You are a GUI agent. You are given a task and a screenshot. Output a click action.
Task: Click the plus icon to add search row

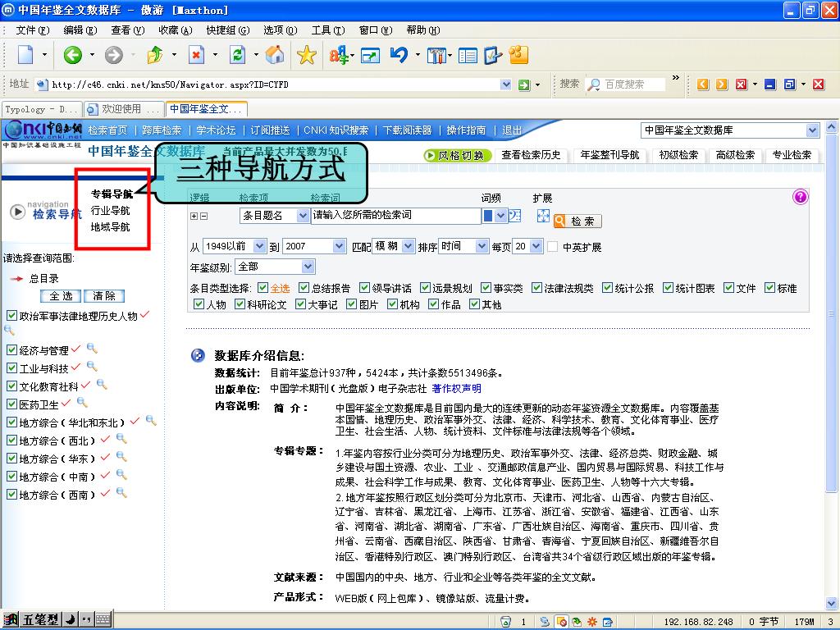click(194, 216)
